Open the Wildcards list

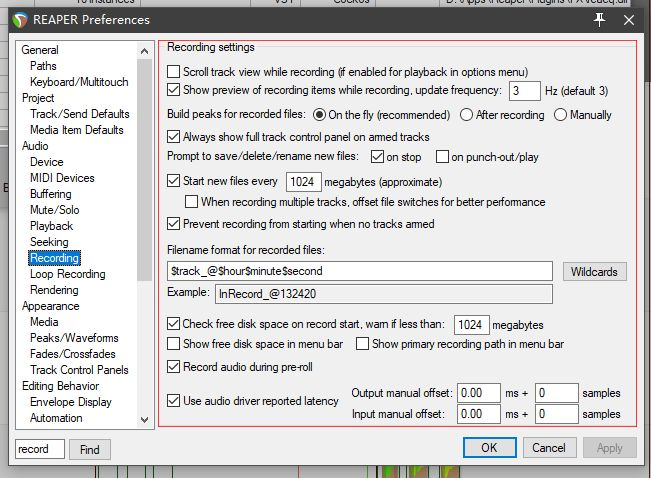coord(595,272)
